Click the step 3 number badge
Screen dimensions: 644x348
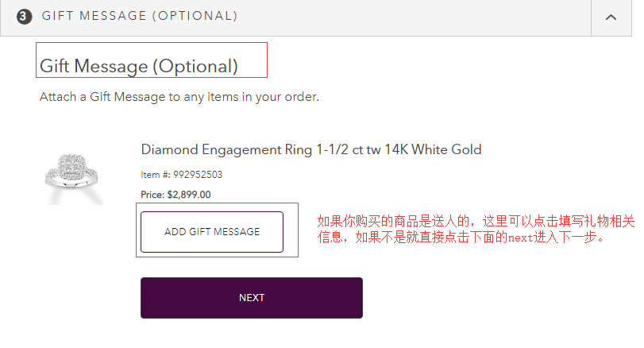pyautogui.click(x=25, y=17)
